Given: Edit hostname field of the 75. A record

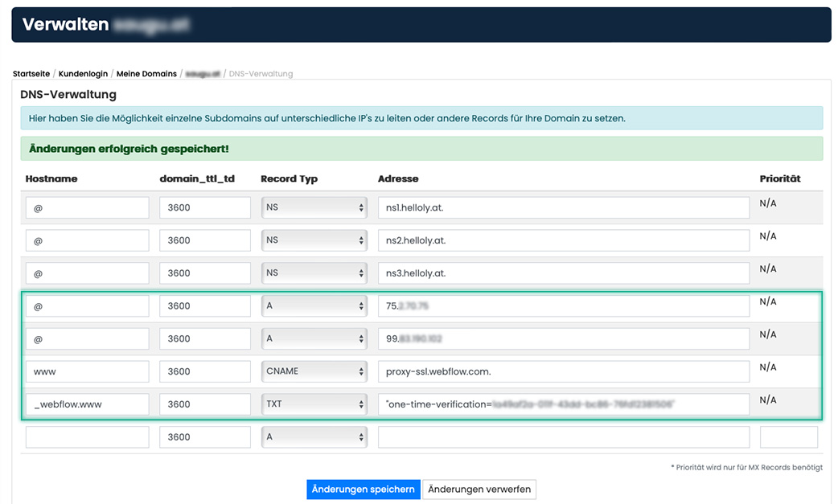Looking at the screenshot, I should [87, 306].
